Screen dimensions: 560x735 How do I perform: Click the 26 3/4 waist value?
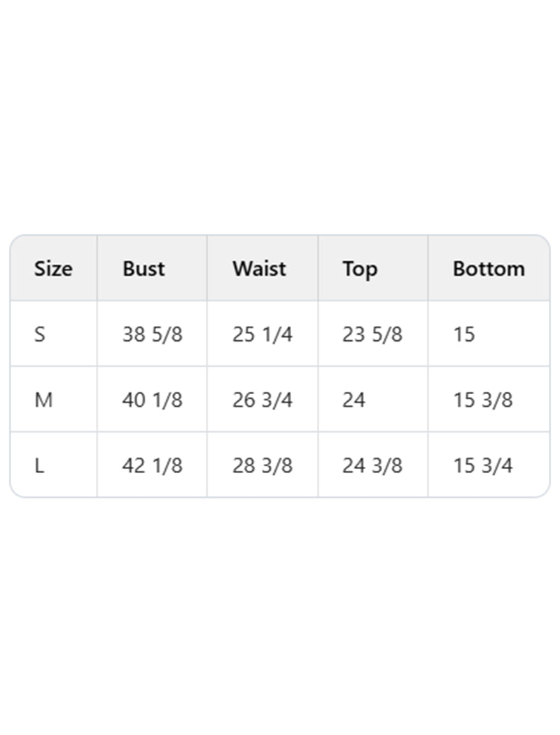[x=262, y=400]
